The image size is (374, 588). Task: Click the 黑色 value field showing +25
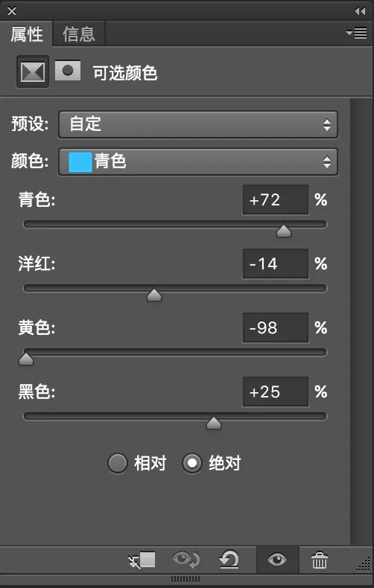click(276, 392)
